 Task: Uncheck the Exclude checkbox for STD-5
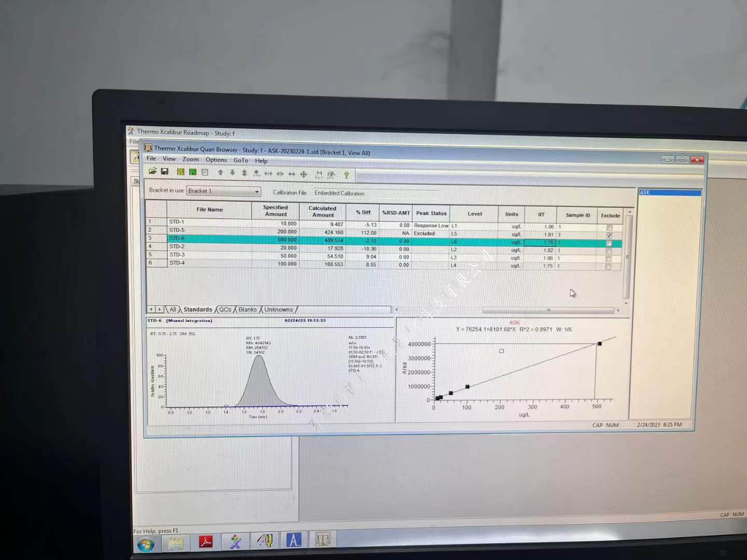(x=609, y=235)
